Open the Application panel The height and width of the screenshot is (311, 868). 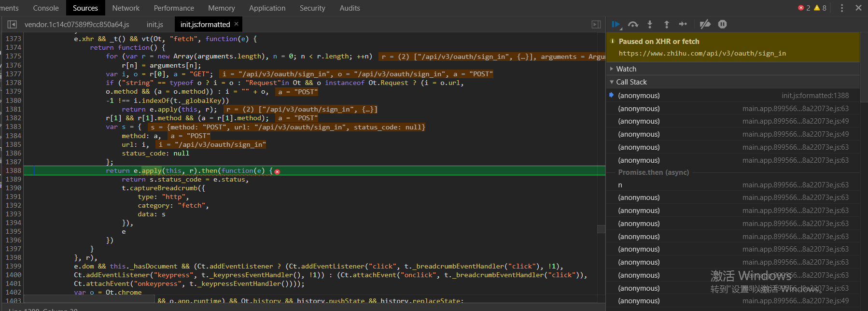coord(267,8)
